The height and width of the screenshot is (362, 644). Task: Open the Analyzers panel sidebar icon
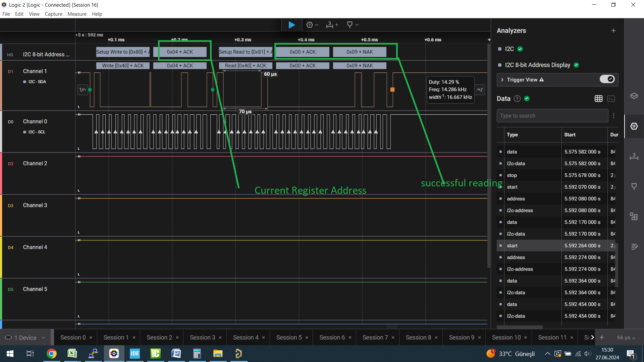[634, 126]
